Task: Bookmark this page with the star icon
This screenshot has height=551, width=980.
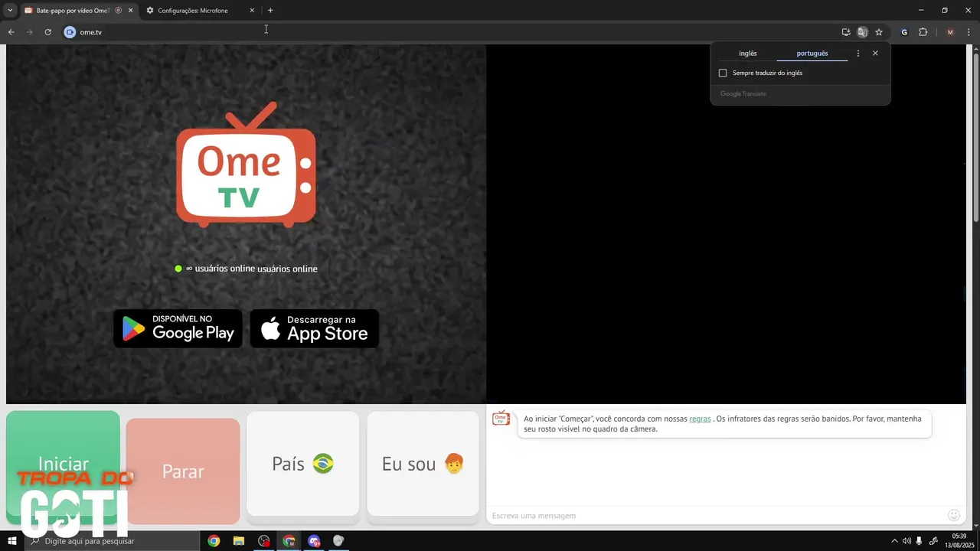Action: click(879, 32)
